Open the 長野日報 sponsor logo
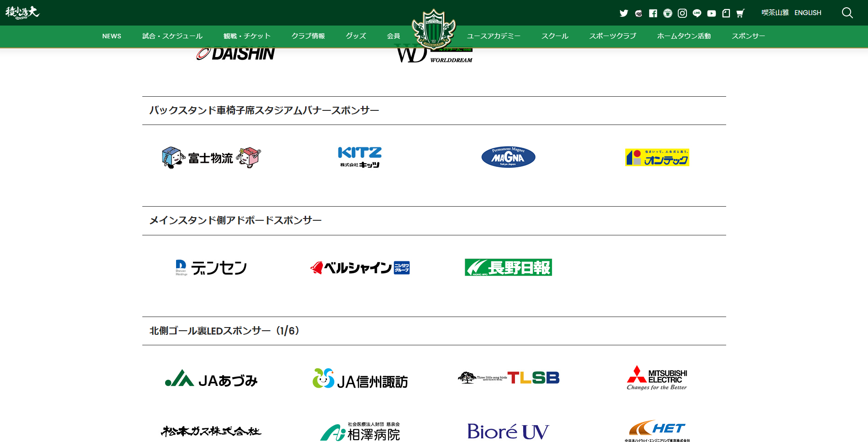This screenshot has height=442, width=868. 508,267
